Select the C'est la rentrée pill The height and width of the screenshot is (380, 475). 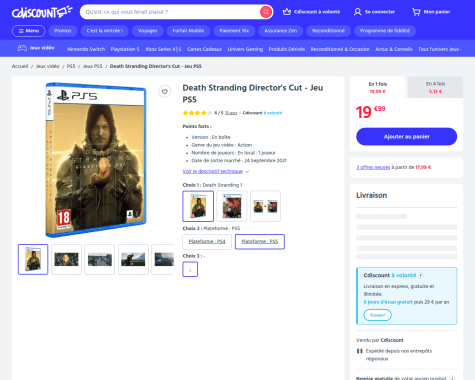click(105, 31)
